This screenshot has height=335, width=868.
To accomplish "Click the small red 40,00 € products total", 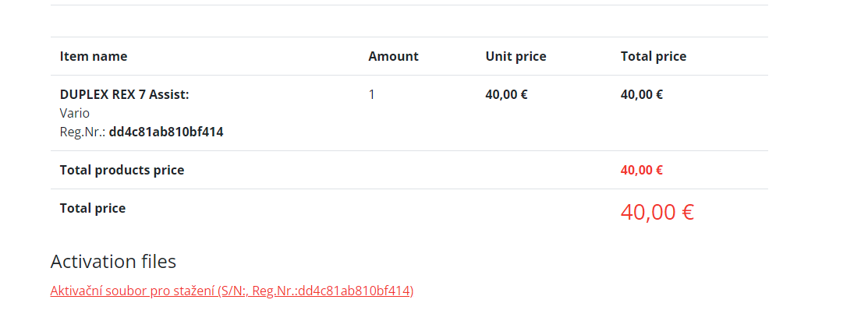I will pos(642,171).
